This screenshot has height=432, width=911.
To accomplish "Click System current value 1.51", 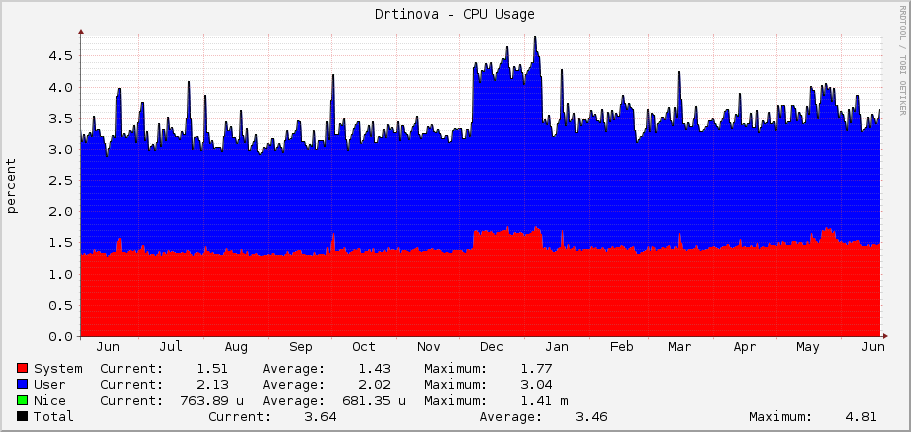I will pyautogui.click(x=212, y=369).
